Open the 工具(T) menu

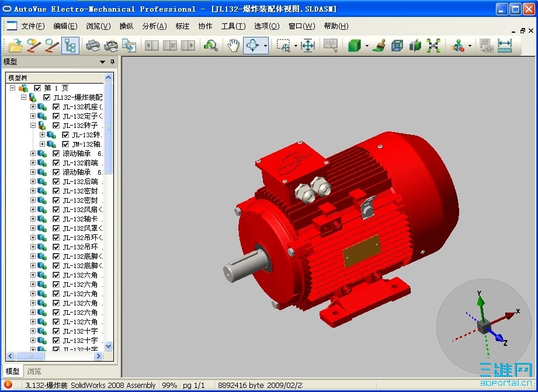233,26
